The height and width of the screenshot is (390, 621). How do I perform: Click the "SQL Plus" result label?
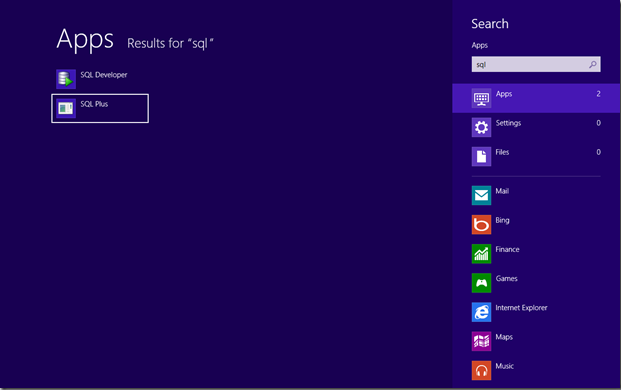[x=94, y=104]
